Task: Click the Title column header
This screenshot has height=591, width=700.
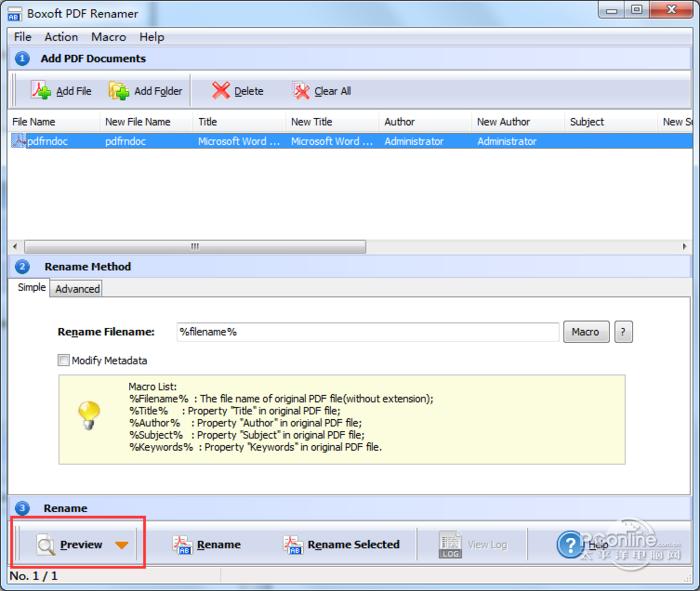Action: [239, 122]
